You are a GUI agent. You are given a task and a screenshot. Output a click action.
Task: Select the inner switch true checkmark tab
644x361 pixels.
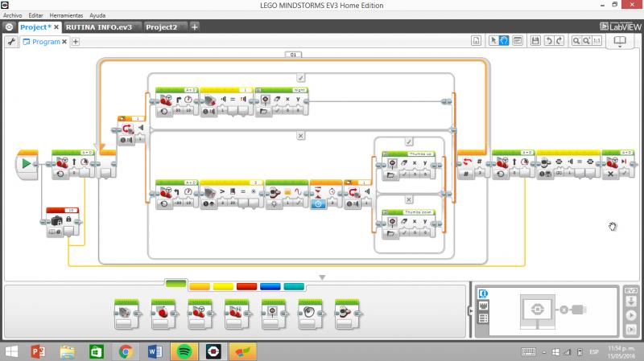coord(409,142)
